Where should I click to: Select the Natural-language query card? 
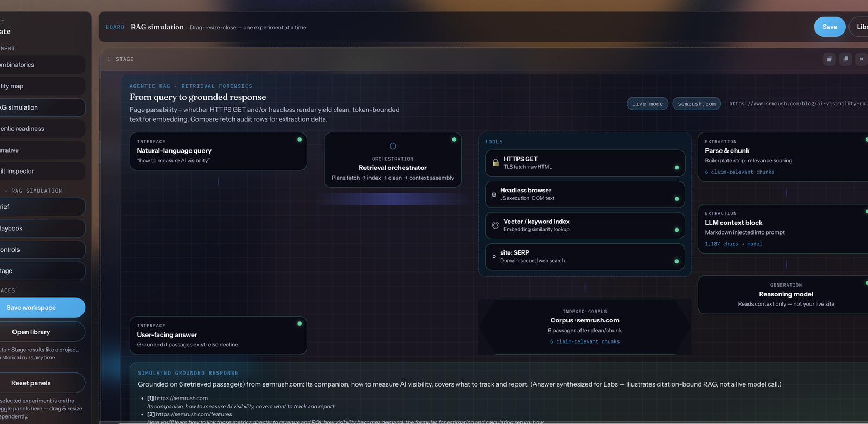click(218, 151)
